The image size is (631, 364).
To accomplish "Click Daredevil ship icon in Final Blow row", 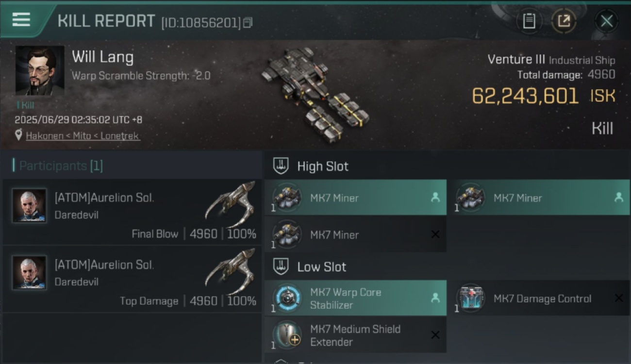I will tap(230, 205).
